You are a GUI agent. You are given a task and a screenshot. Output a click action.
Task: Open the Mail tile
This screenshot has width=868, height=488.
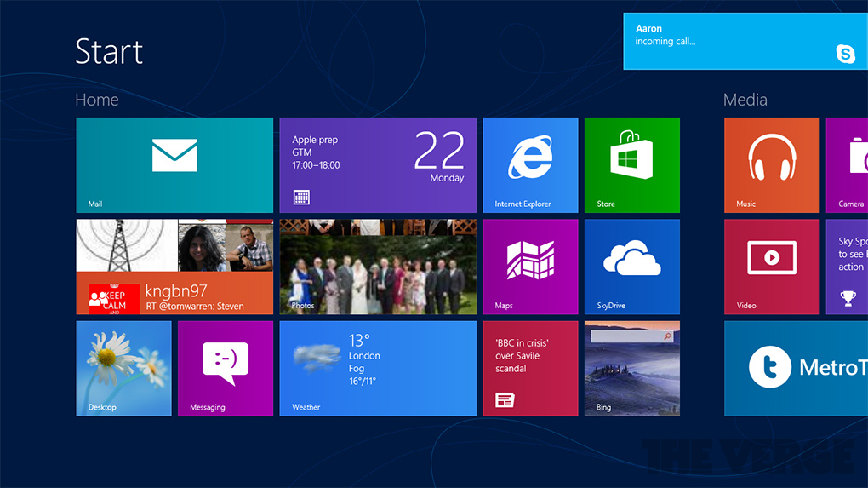[x=174, y=165]
